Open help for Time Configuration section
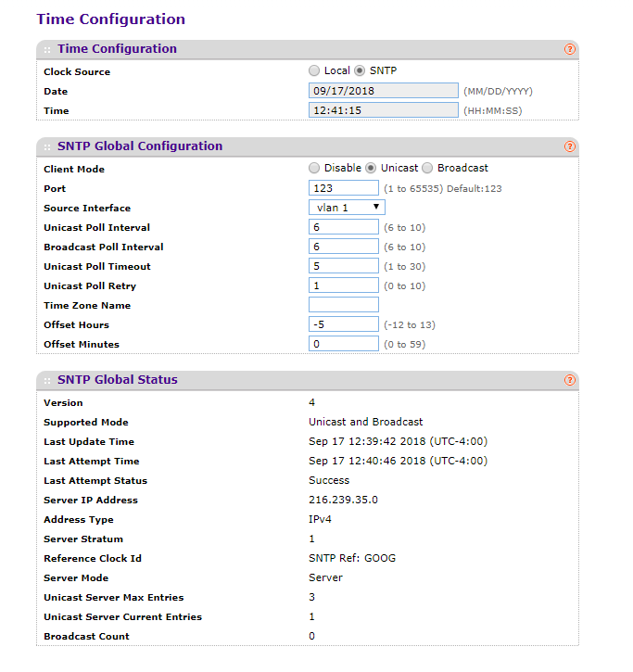The width and height of the screenshot is (633, 672). pyautogui.click(x=570, y=49)
